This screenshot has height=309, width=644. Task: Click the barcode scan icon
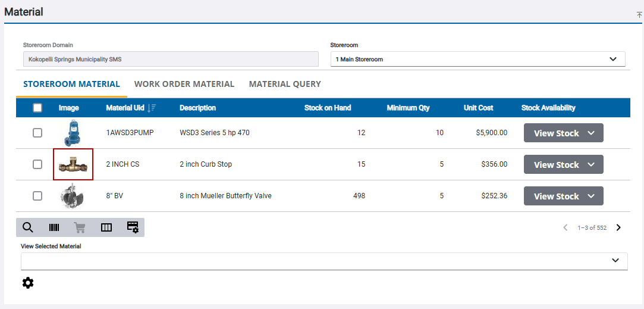point(54,227)
